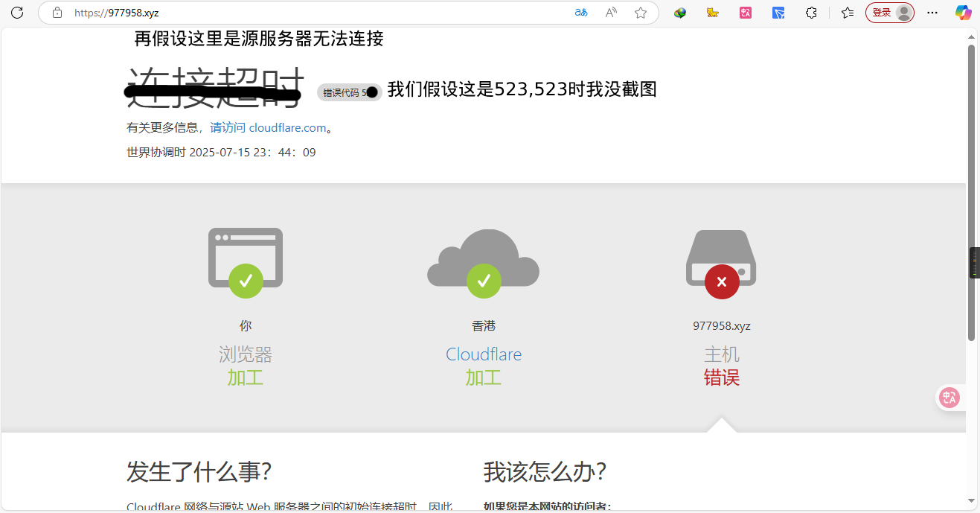Click the floating pink translate button
The image size is (980, 513).
[x=949, y=398]
